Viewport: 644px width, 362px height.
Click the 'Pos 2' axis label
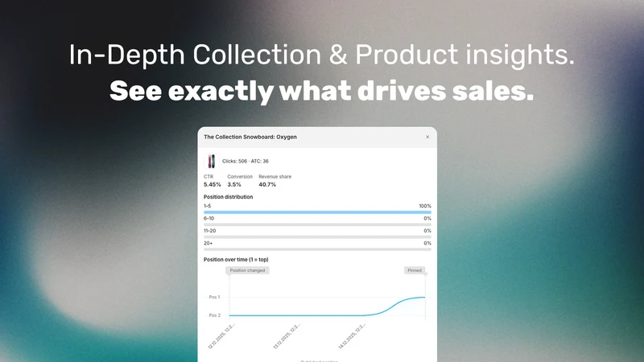tap(214, 315)
